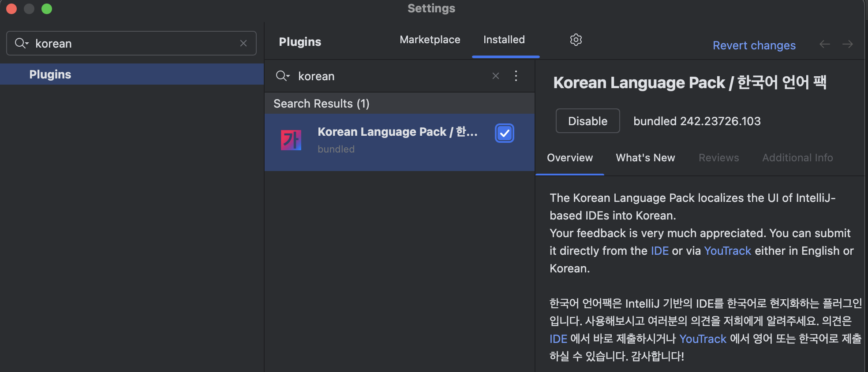Viewport: 868px width, 372px height.
Task: Uncheck the Korean Language Pack checkbox
Action: coord(505,133)
